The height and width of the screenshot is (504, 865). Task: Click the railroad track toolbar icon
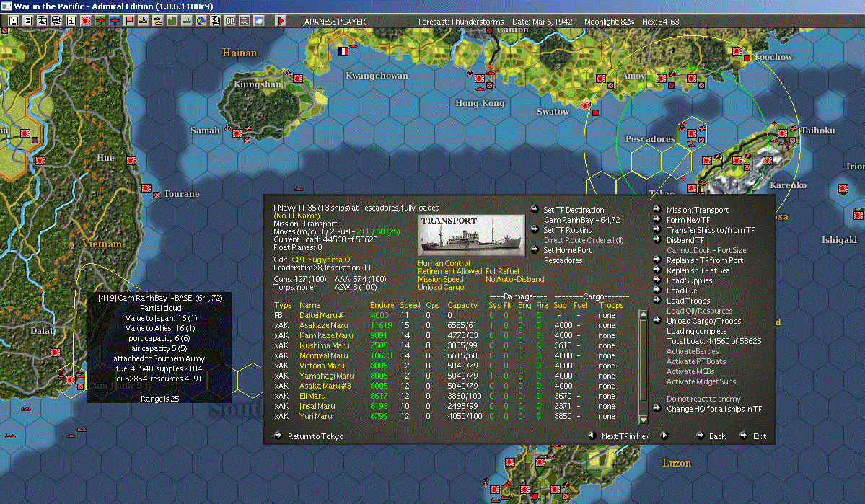coord(245,21)
